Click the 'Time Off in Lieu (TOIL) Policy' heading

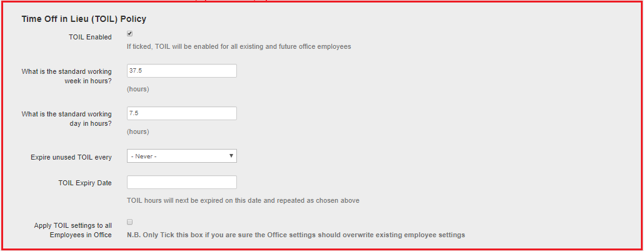84,19
